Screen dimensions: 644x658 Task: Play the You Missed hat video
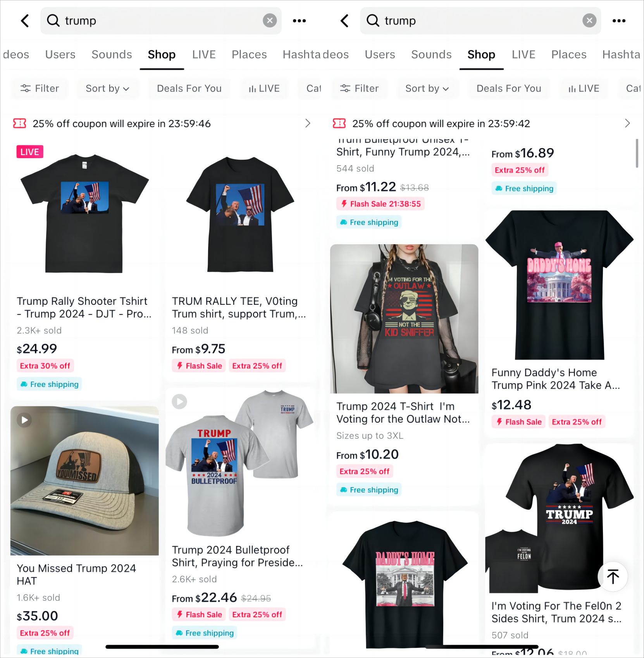point(24,420)
